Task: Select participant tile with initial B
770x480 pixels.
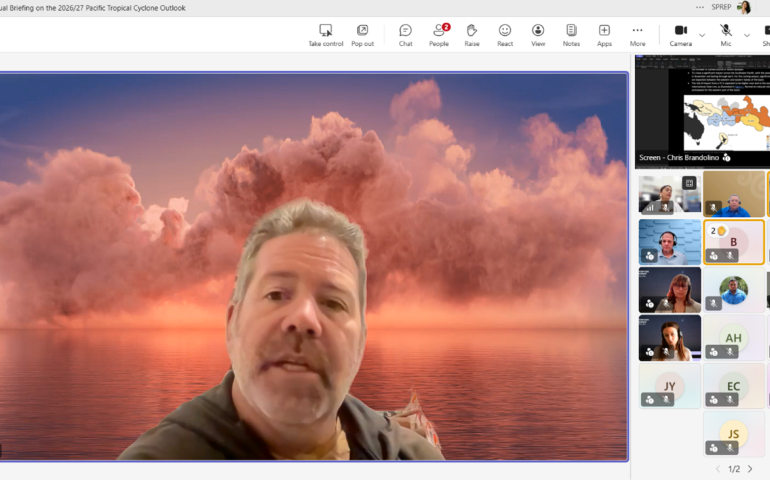Action: coord(734,242)
